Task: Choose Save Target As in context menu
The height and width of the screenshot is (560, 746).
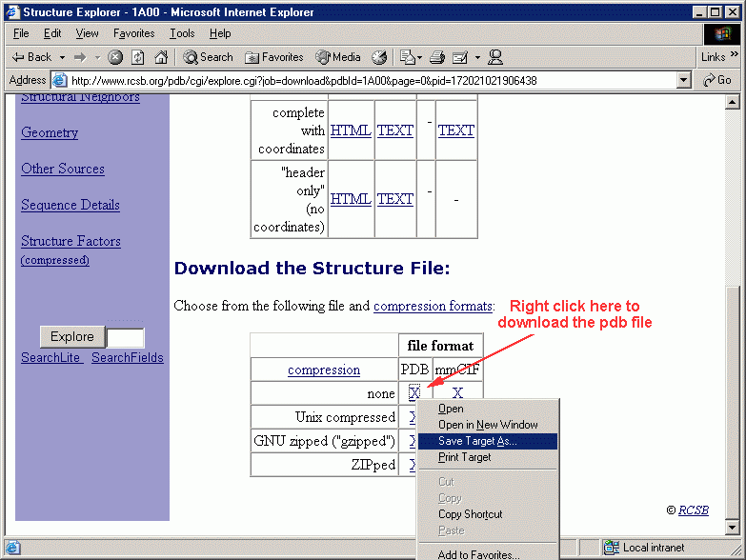Action: tap(487, 441)
